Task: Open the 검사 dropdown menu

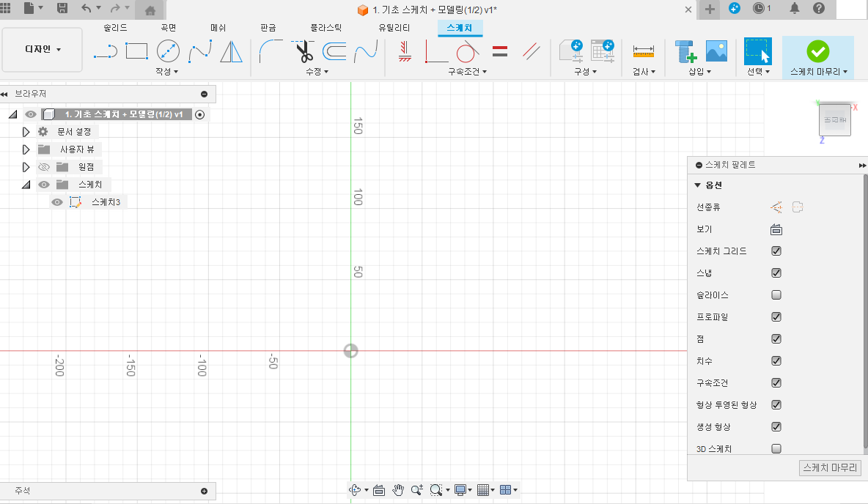Action: click(x=644, y=71)
